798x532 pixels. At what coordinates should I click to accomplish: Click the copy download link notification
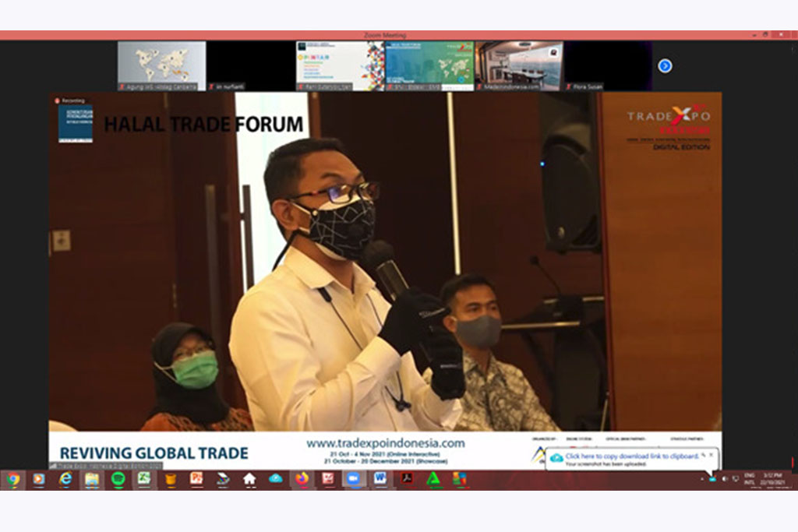[631, 456]
